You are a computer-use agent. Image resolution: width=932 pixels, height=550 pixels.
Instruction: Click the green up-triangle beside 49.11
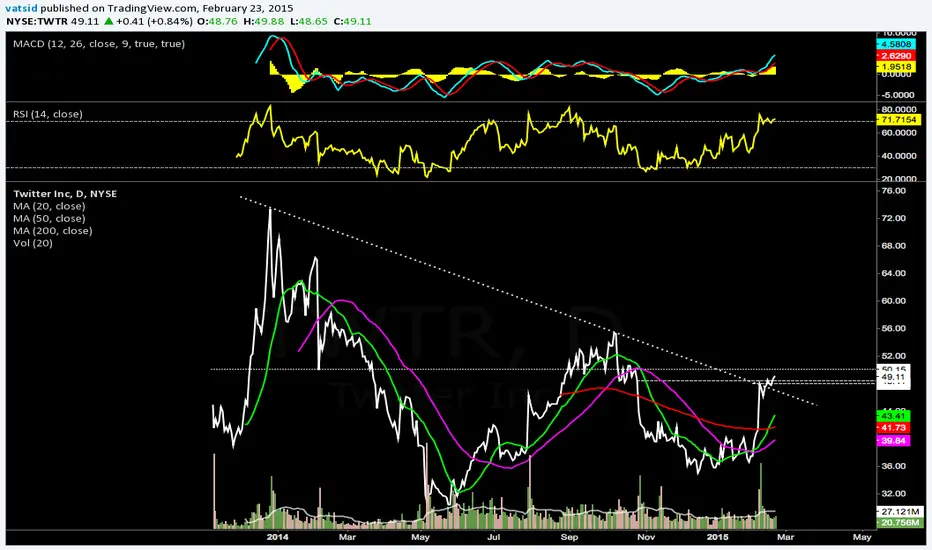pos(108,21)
